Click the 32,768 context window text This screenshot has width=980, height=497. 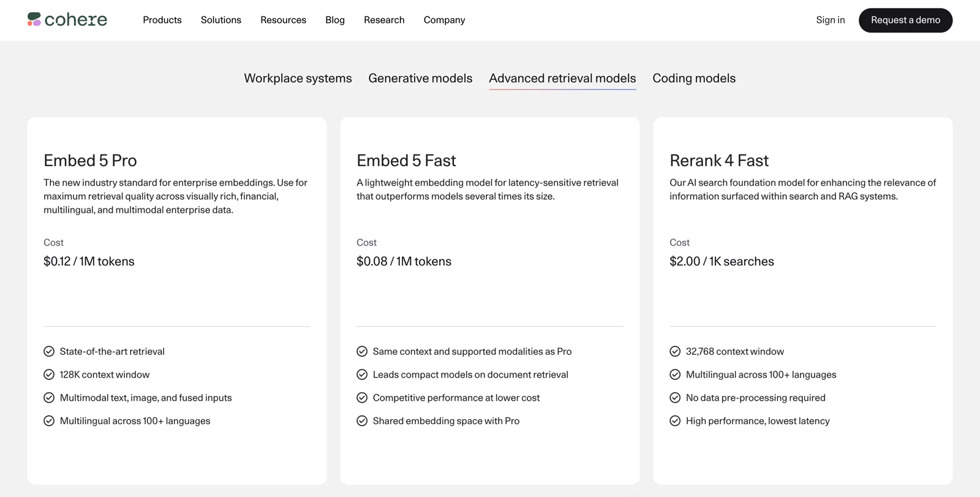point(735,351)
